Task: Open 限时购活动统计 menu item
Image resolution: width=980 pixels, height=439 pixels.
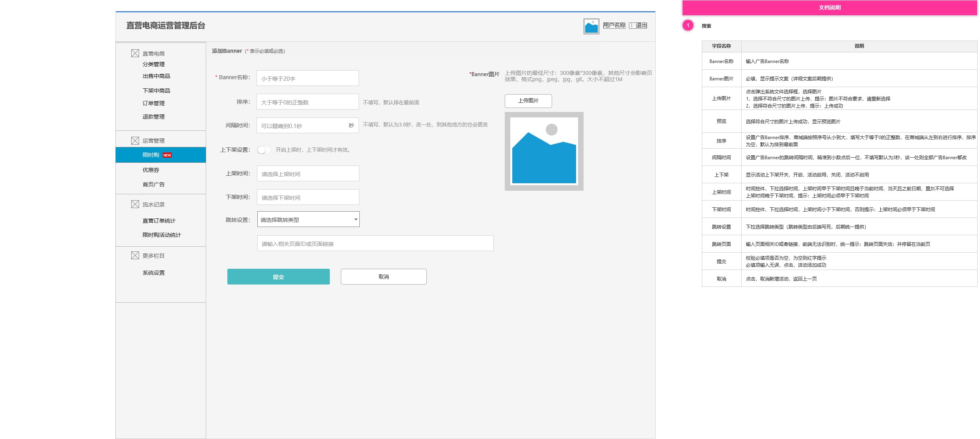Action: (162, 235)
